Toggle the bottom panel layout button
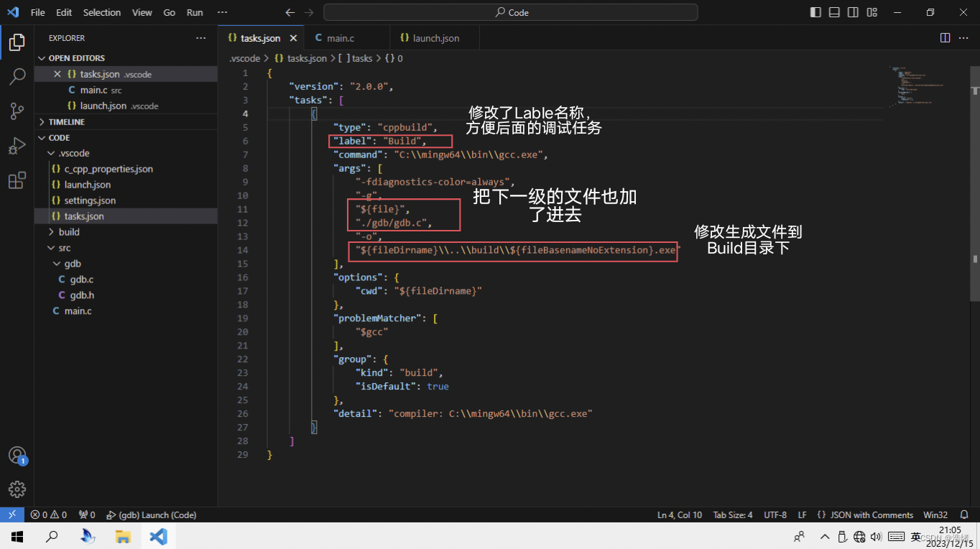Viewport: 980px width, 549px height. coord(834,12)
